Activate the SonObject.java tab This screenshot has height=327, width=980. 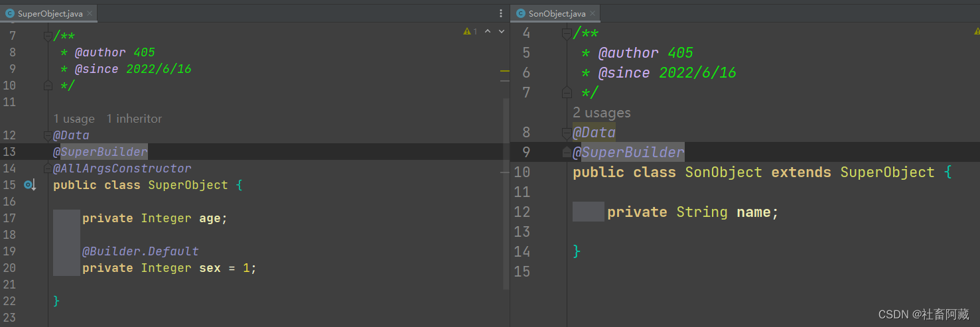click(x=557, y=13)
